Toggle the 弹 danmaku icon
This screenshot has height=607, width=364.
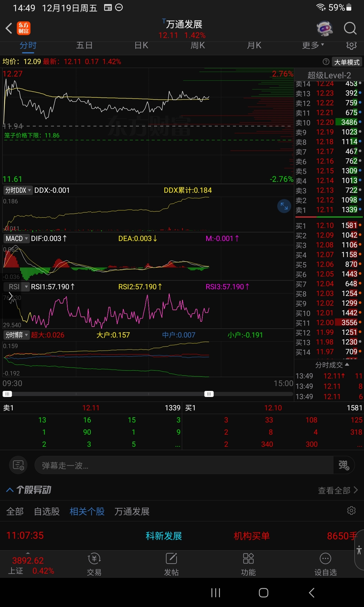tap(344, 465)
